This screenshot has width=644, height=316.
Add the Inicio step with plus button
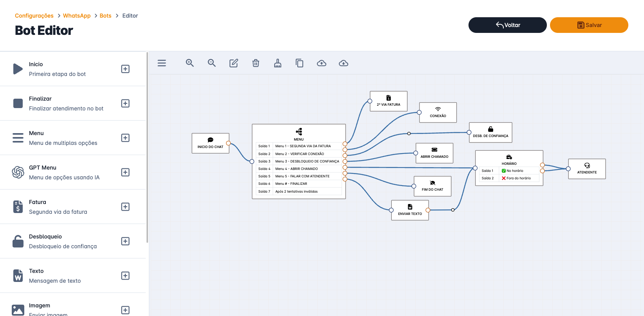[x=125, y=69]
